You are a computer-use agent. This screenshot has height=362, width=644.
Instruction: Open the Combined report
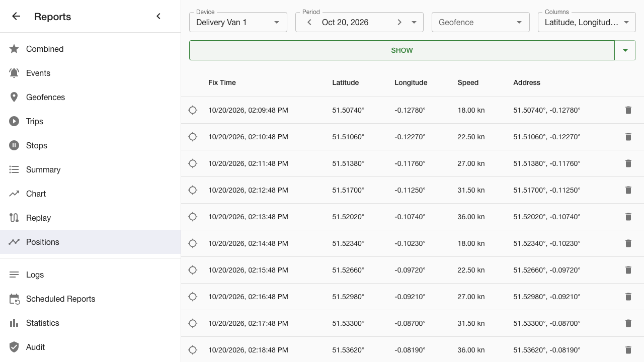click(90, 49)
